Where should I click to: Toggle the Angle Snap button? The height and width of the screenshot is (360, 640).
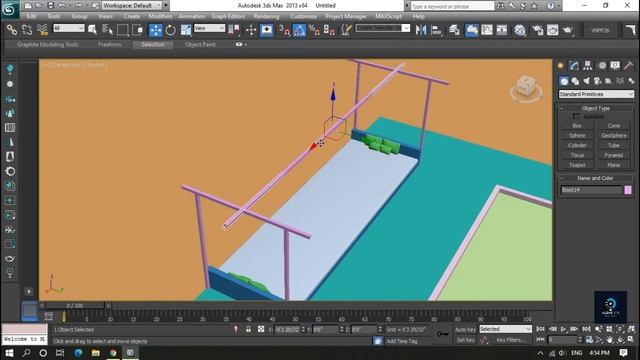point(299,30)
